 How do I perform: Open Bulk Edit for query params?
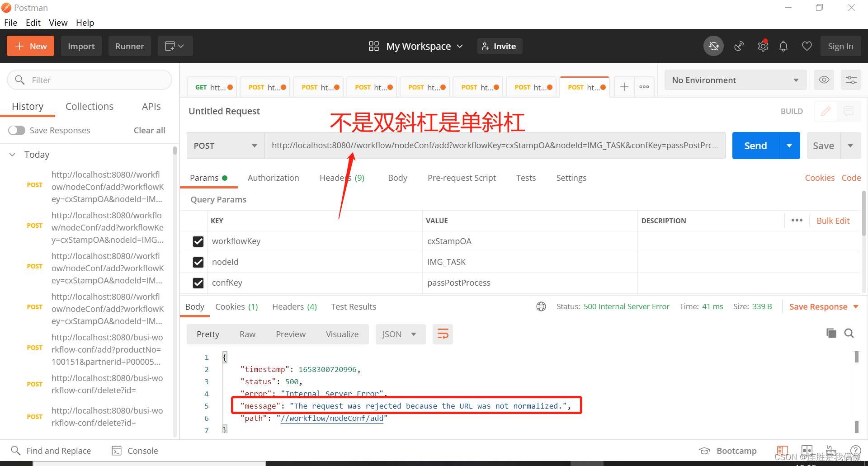coord(833,221)
